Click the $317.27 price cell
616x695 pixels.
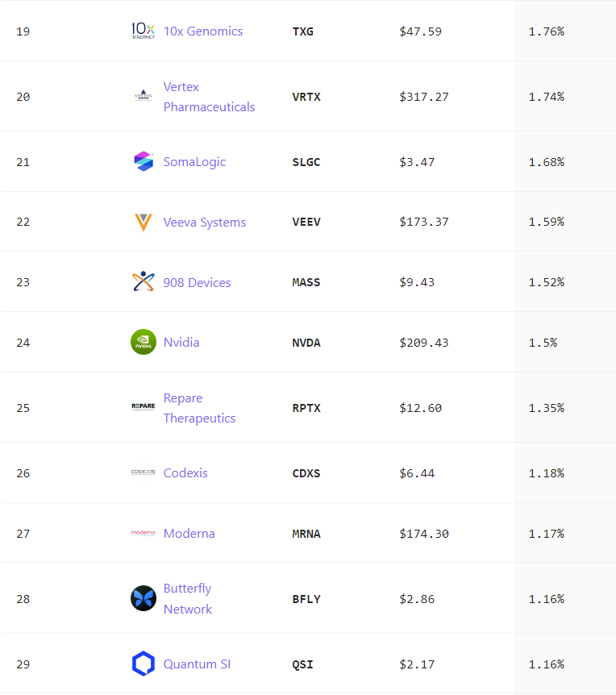coord(424,97)
